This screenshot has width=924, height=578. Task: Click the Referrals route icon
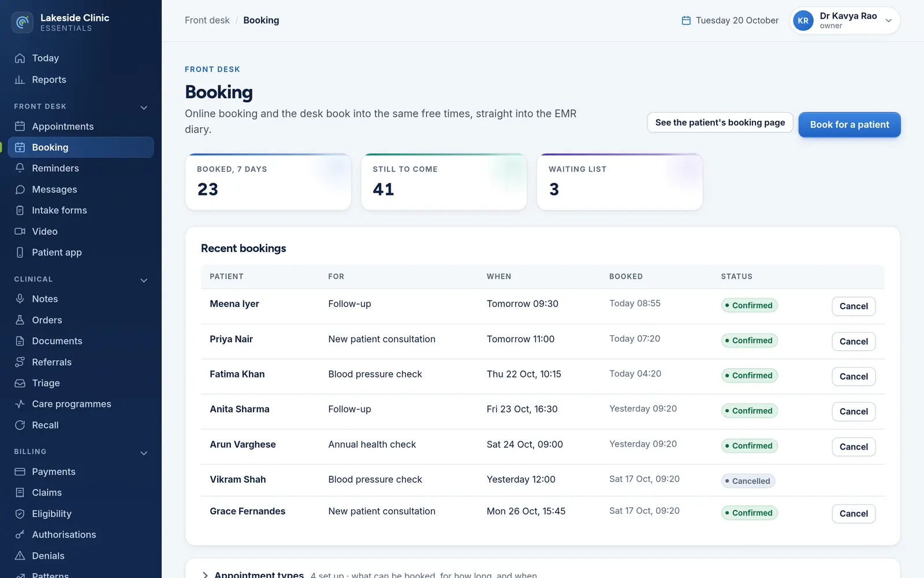20,362
